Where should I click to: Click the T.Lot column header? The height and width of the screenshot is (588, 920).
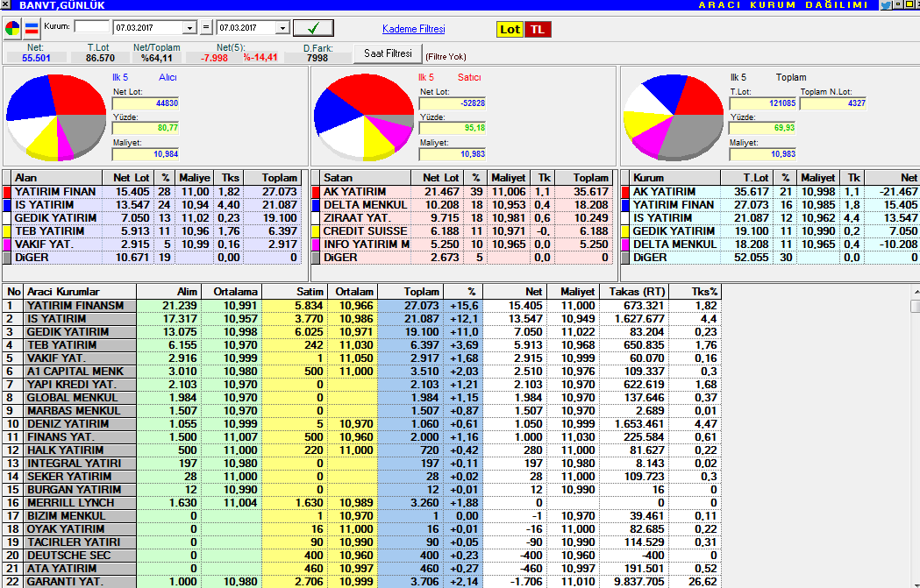coord(747,178)
